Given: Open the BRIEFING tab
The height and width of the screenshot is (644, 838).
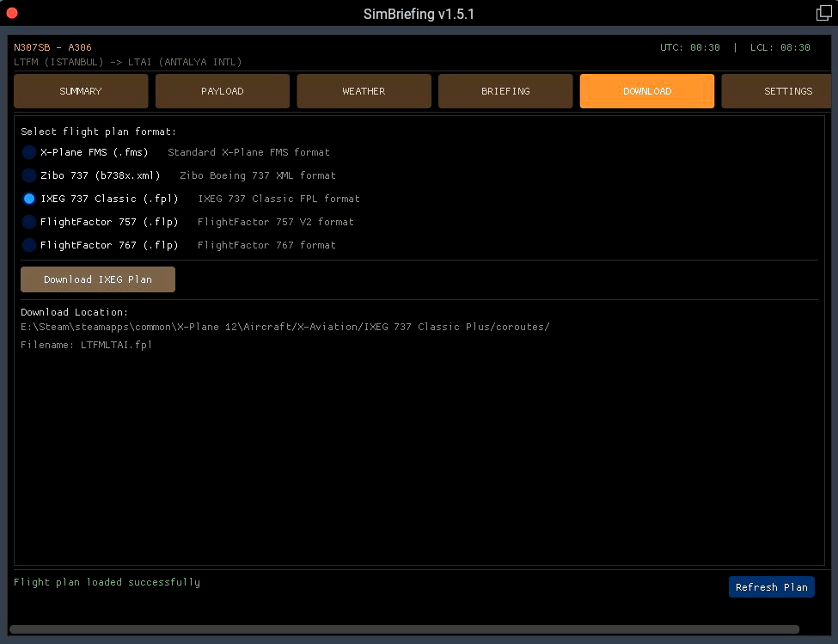Looking at the screenshot, I should coord(505,90).
